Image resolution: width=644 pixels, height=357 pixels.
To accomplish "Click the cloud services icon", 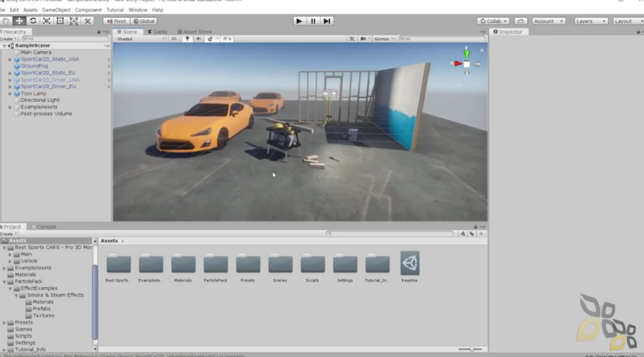I will [x=520, y=21].
